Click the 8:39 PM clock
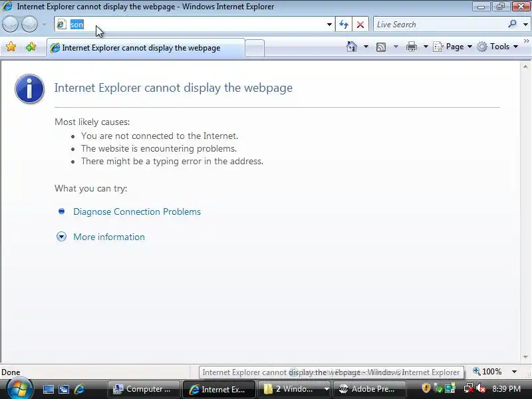 coord(506,389)
